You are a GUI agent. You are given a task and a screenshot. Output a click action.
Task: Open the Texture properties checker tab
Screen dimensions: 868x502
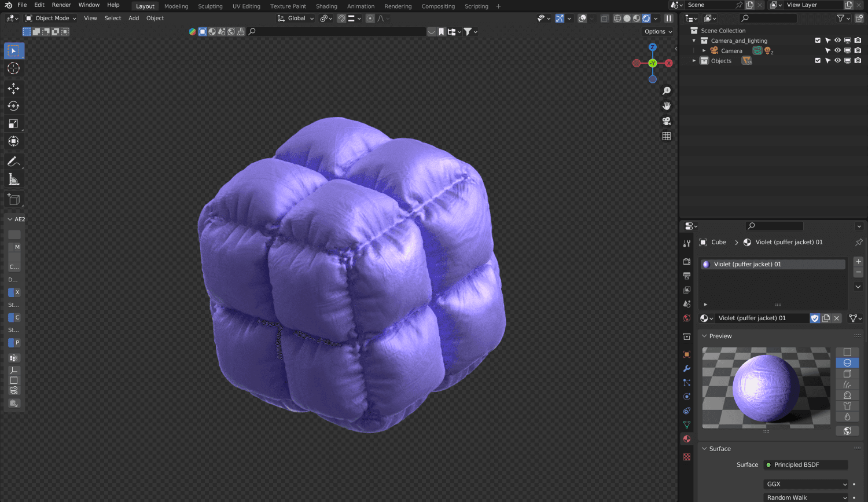click(687, 457)
